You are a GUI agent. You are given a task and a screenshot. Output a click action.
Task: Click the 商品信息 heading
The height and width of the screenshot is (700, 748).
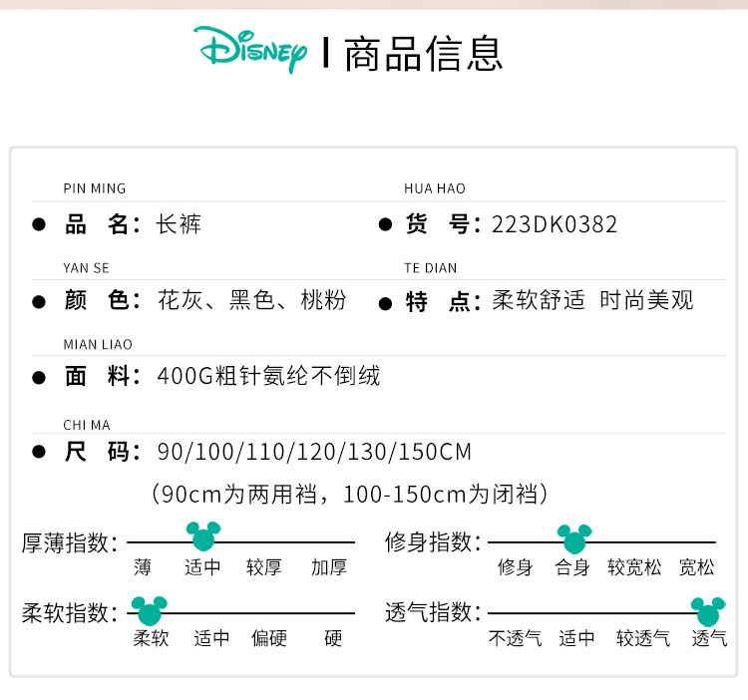pyautogui.click(x=424, y=53)
